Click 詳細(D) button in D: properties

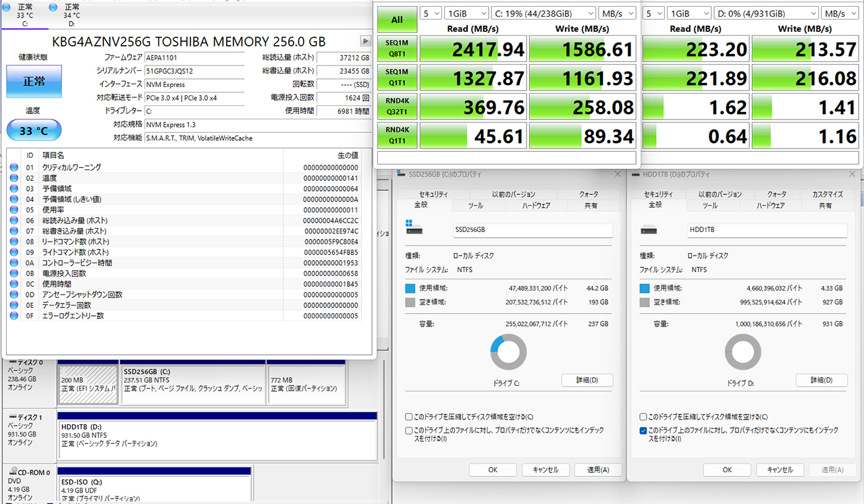pyautogui.click(x=821, y=380)
